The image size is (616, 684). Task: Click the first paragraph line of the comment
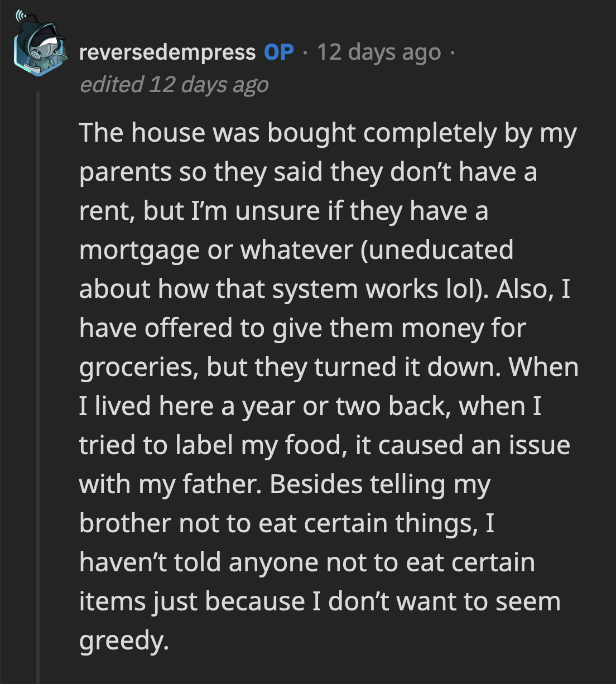(x=329, y=132)
